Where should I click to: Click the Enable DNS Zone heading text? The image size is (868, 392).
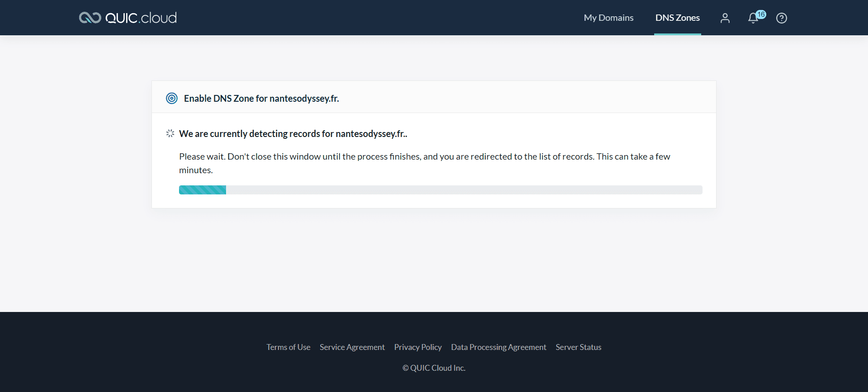[x=261, y=99]
